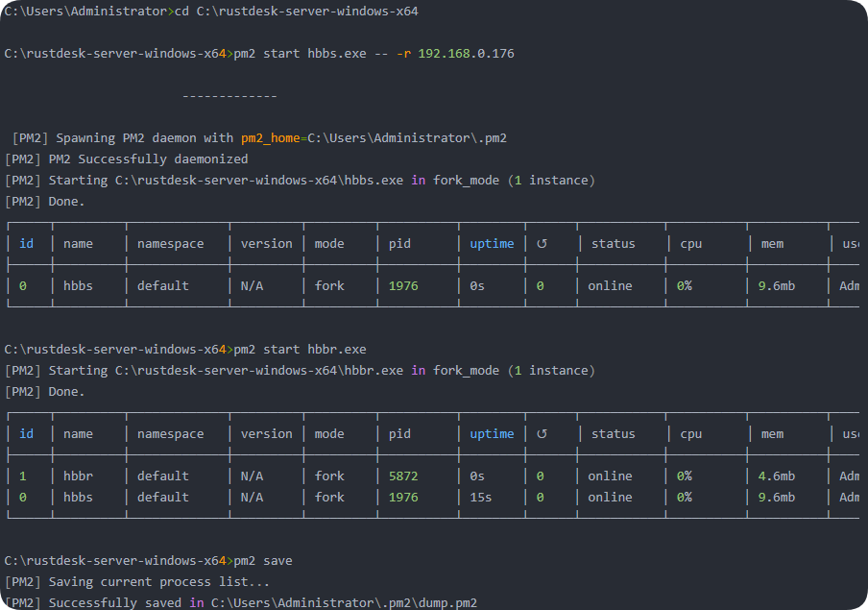This screenshot has height=610, width=868.
Task: Click the 'version' header in the second table
Action: click(x=266, y=434)
